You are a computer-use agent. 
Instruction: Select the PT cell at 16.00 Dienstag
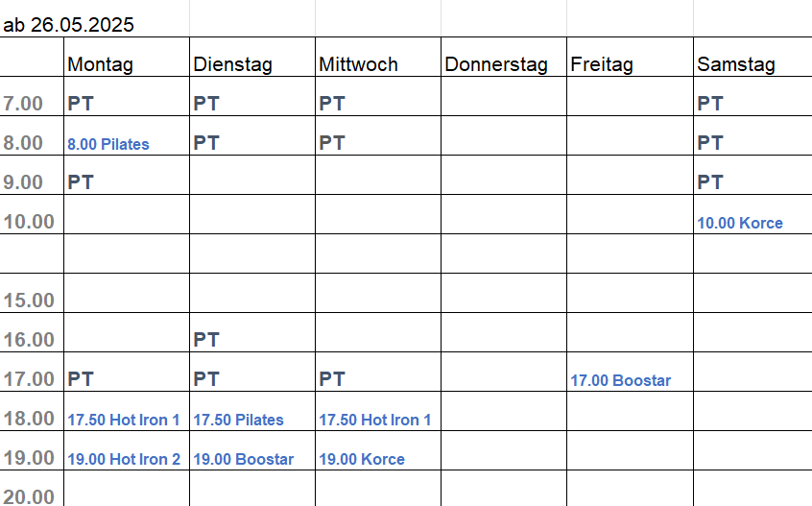pos(252,332)
